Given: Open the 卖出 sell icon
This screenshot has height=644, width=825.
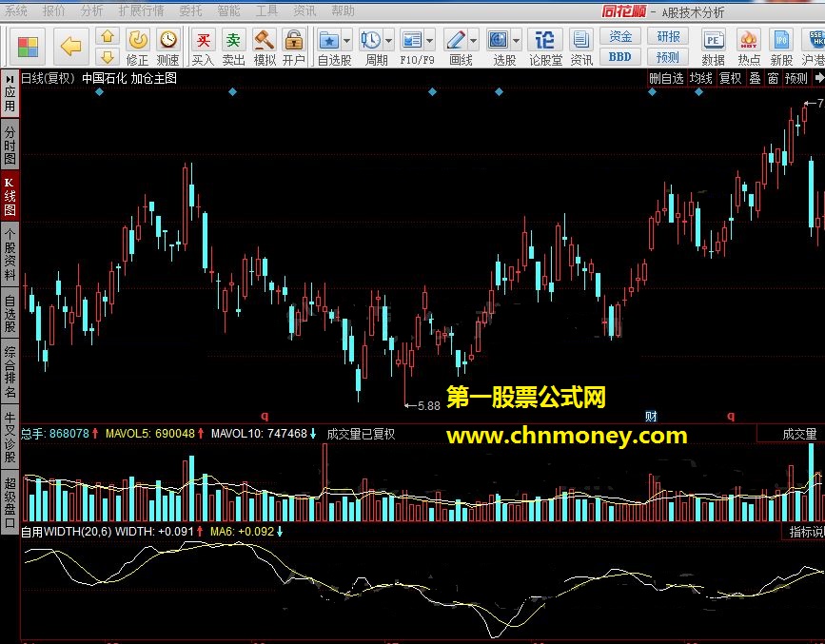Looking at the screenshot, I should pos(233,39).
